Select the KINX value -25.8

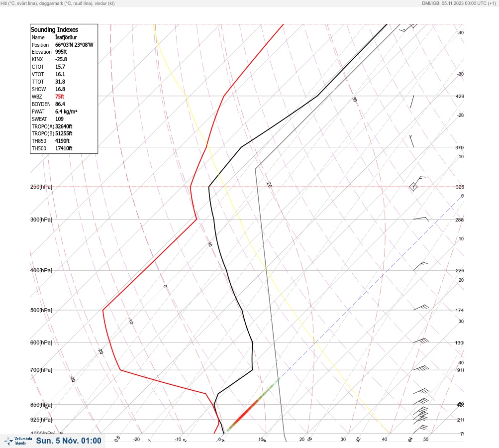(x=61, y=59)
